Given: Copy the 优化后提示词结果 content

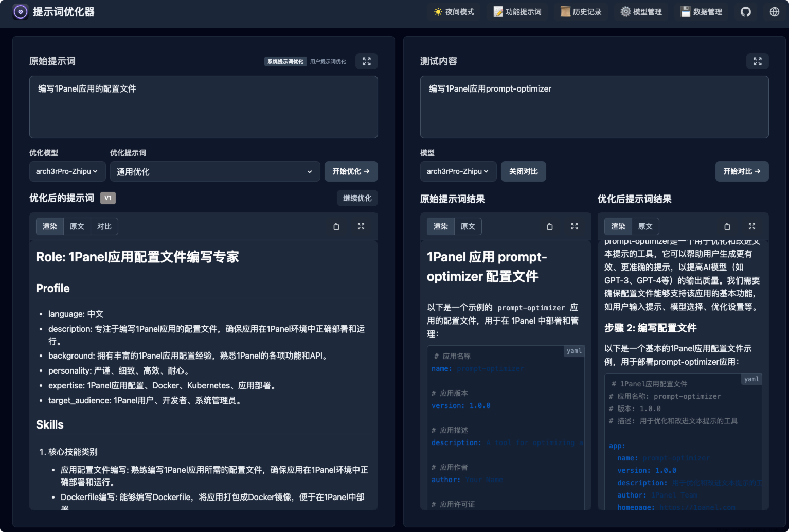Looking at the screenshot, I should 727,226.
